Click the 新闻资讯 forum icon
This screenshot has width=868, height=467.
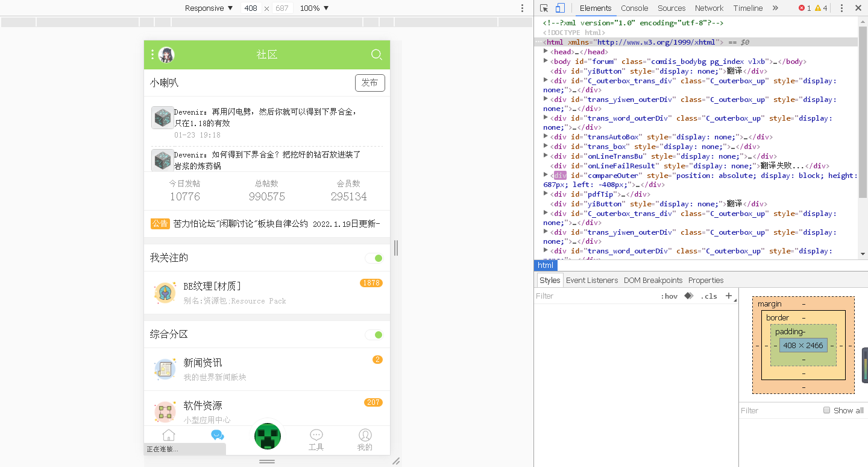[165, 369]
